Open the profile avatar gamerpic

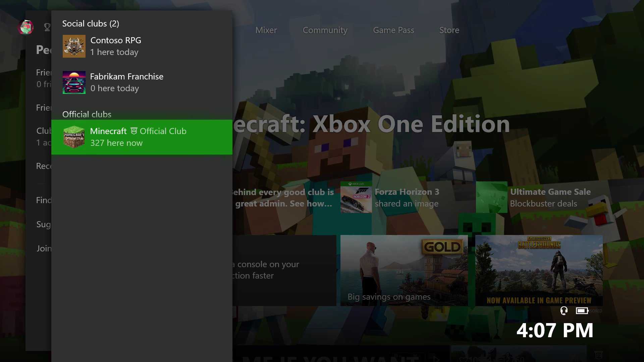click(26, 27)
